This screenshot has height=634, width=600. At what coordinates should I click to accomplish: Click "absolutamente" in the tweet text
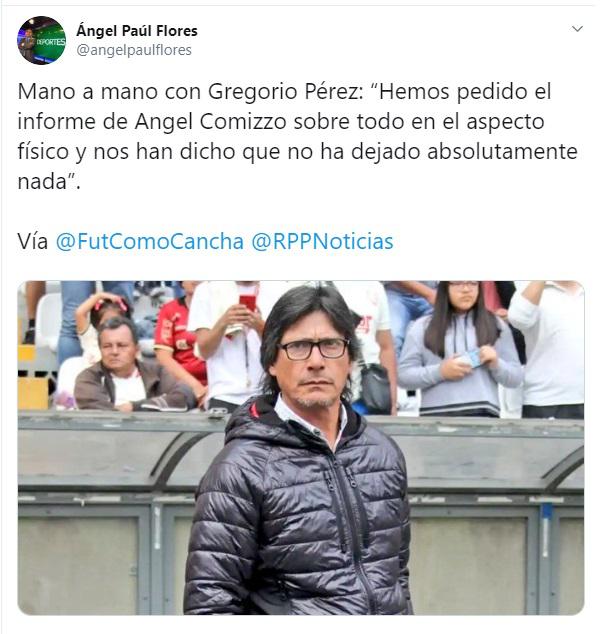(502, 151)
